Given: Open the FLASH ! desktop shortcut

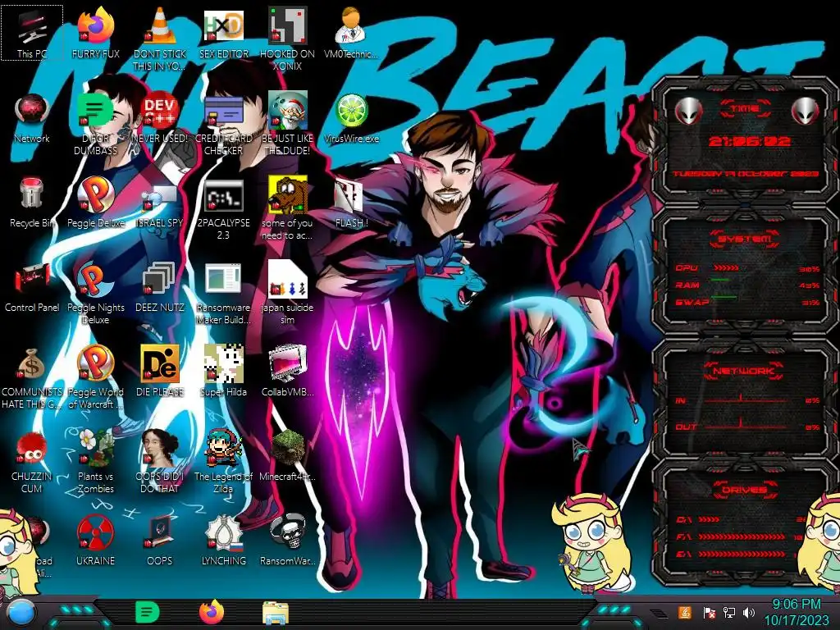Looking at the screenshot, I should pyautogui.click(x=351, y=203).
